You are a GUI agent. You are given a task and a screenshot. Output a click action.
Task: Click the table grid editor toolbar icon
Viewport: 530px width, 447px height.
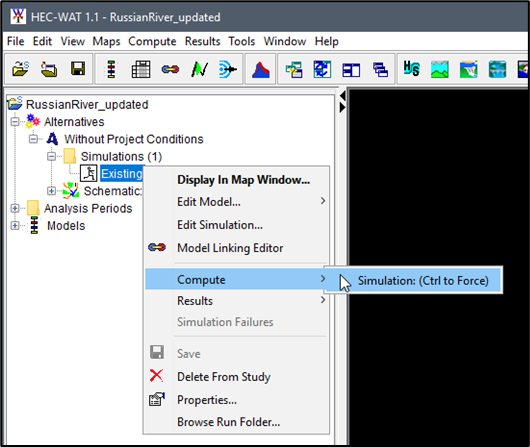click(141, 69)
